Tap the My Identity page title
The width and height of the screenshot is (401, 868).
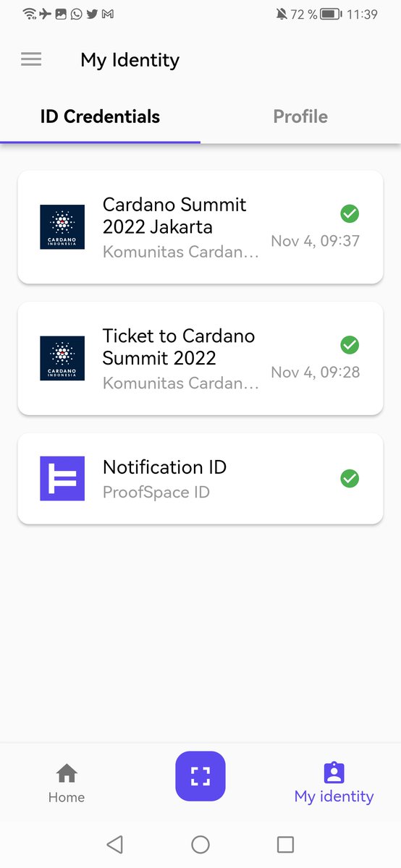(130, 59)
